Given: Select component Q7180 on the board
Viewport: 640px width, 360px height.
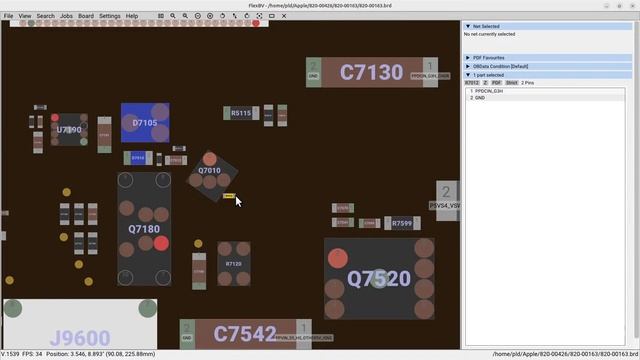Looking at the screenshot, I should [x=144, y=229].
